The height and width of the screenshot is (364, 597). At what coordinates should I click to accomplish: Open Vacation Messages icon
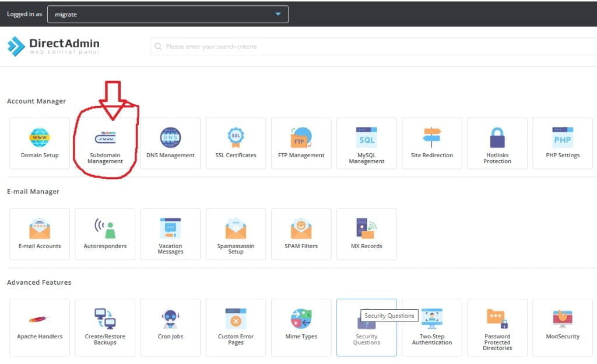click(x=170, y=228)
